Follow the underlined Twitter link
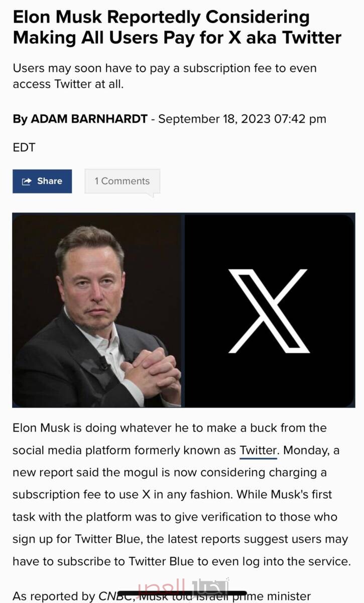364x603 pixels. (x=258, y=450)
